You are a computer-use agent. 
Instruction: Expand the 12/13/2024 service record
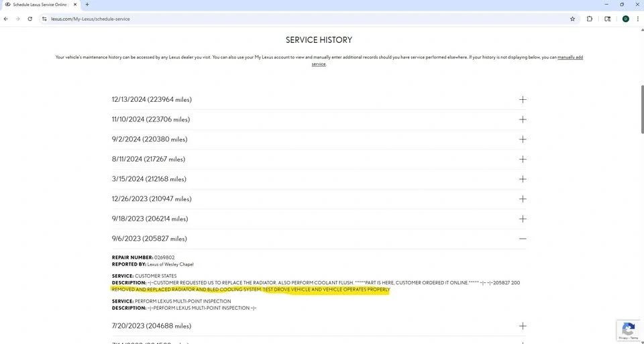(x=523, y=99)
